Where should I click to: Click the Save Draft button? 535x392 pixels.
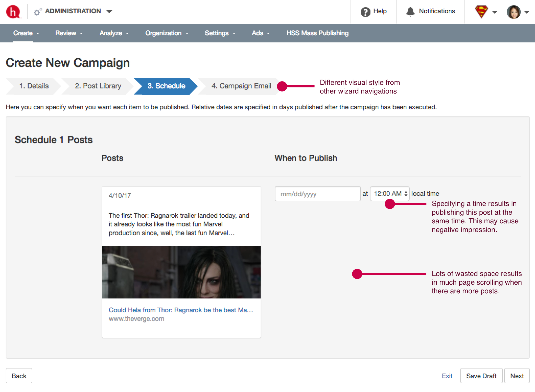point(481,376)
